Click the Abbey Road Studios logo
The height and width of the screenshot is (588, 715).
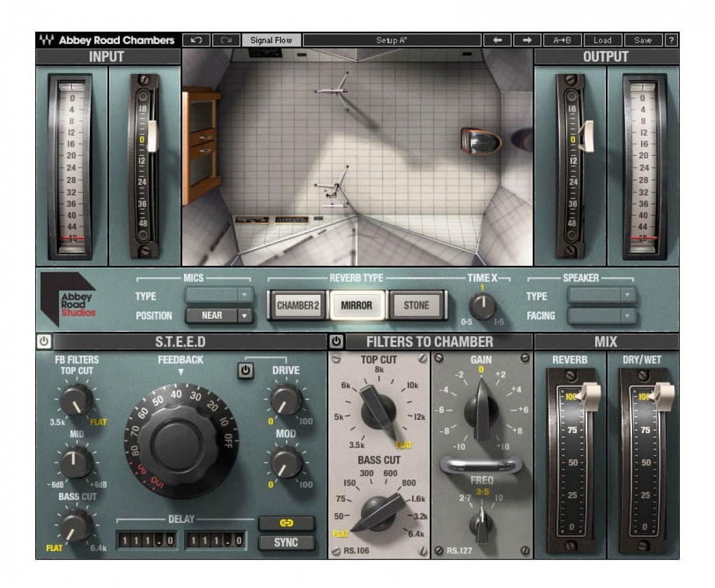pyautogui.click(x=69, y=299)
